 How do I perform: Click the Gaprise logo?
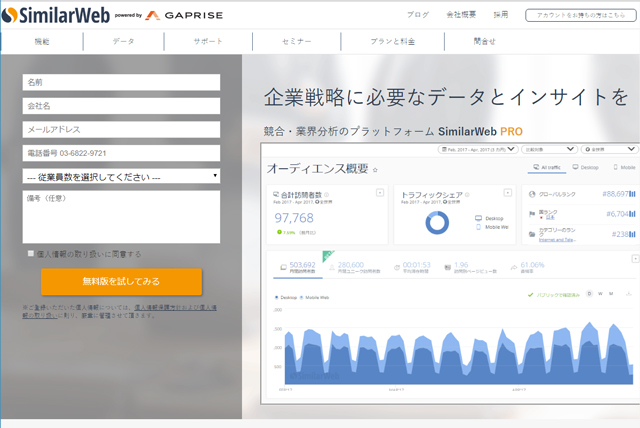click(x=184, y=16)
